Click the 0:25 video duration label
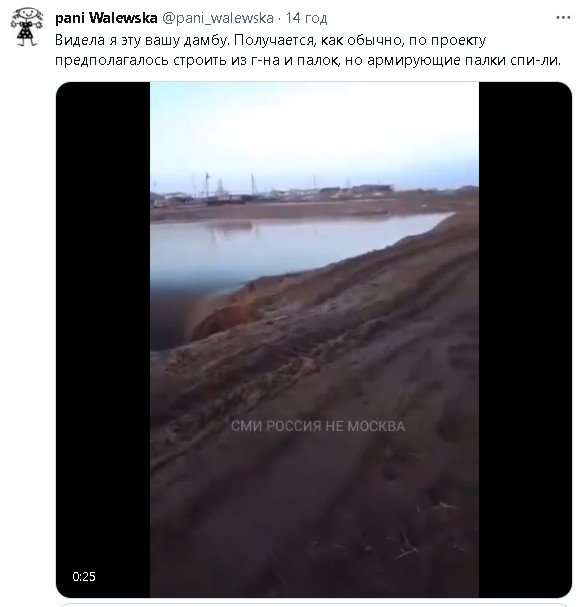This screenshot has width=577, height=607. click(x=84, y=576)
